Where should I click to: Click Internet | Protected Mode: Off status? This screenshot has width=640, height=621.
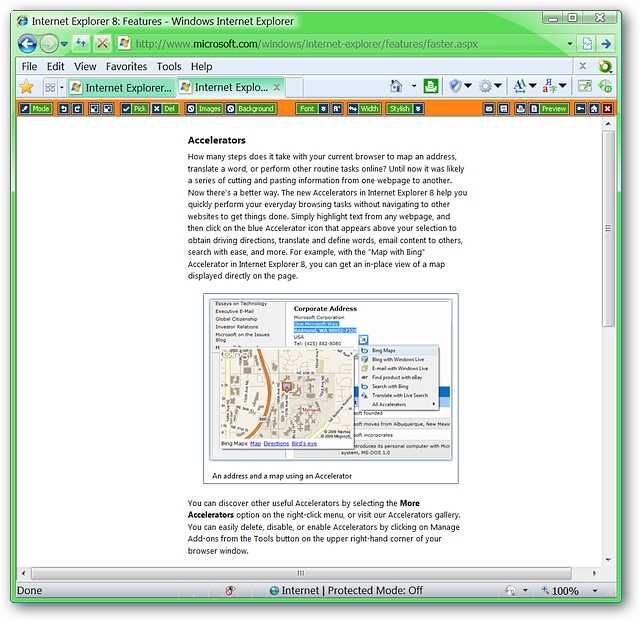pyautogui.click(x=346, y=590)
